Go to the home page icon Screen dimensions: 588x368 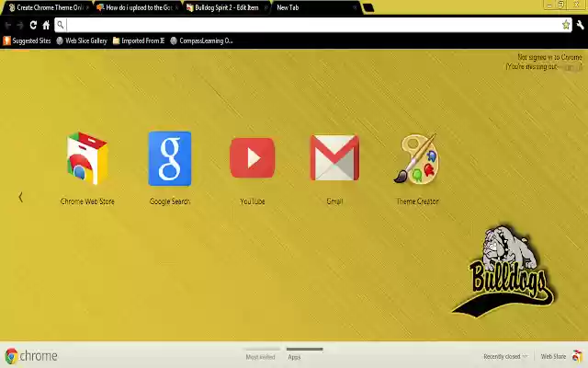point(46,25)
